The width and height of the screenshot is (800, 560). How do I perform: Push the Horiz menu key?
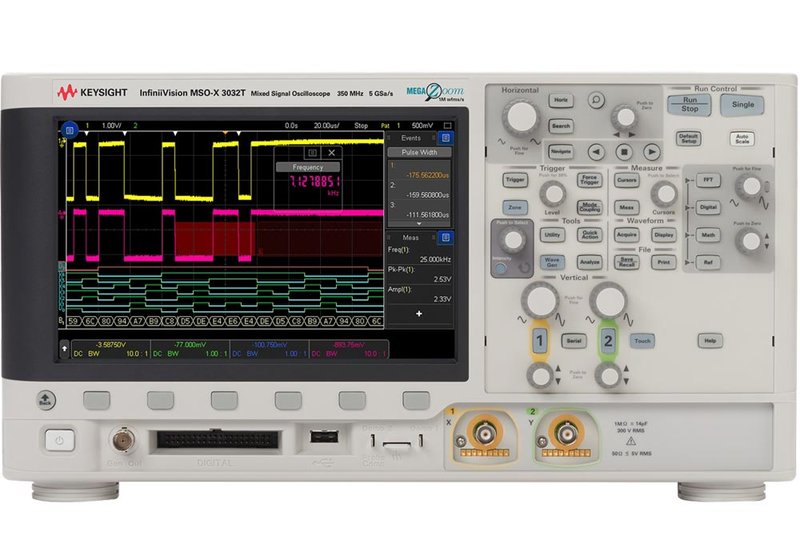561,100
